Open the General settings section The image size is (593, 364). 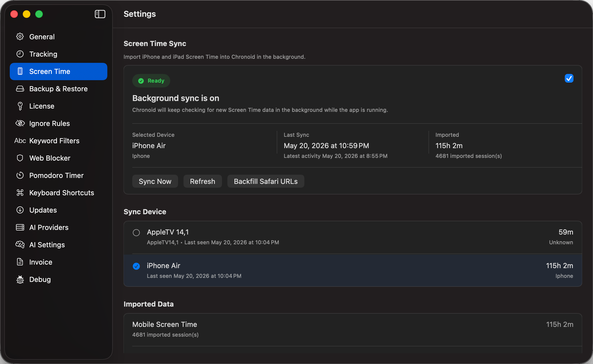59,37
